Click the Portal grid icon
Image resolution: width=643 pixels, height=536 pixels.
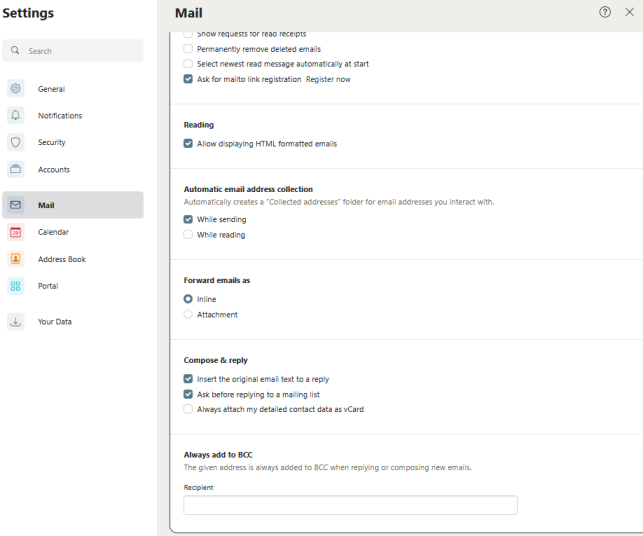coord(15,286)
